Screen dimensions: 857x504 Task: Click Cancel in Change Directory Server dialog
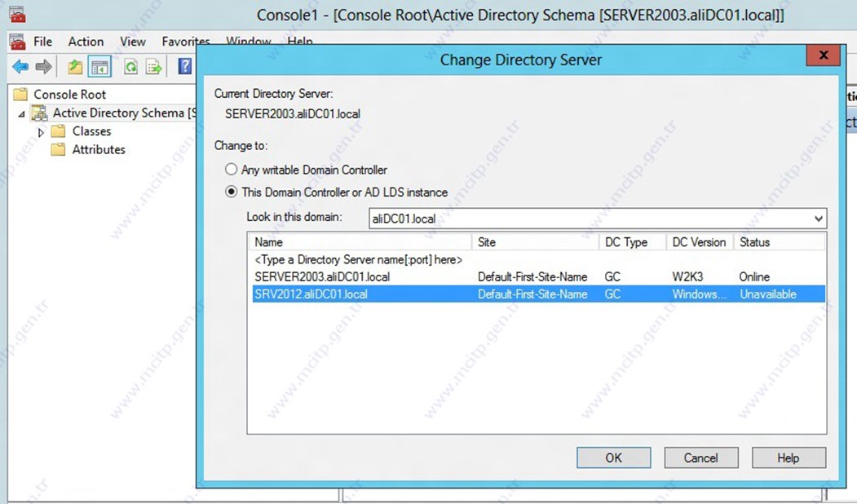pos(701,458)
